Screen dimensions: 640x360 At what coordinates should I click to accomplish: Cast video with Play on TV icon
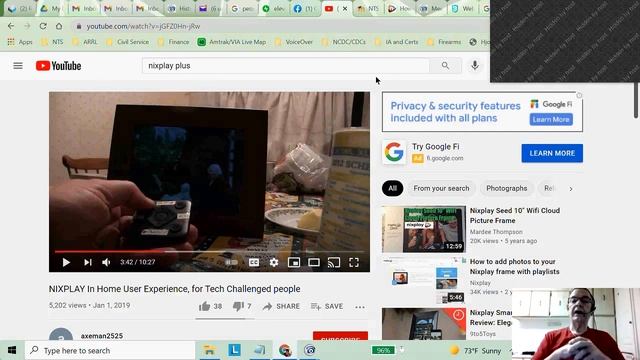click(x=334, y=262)
